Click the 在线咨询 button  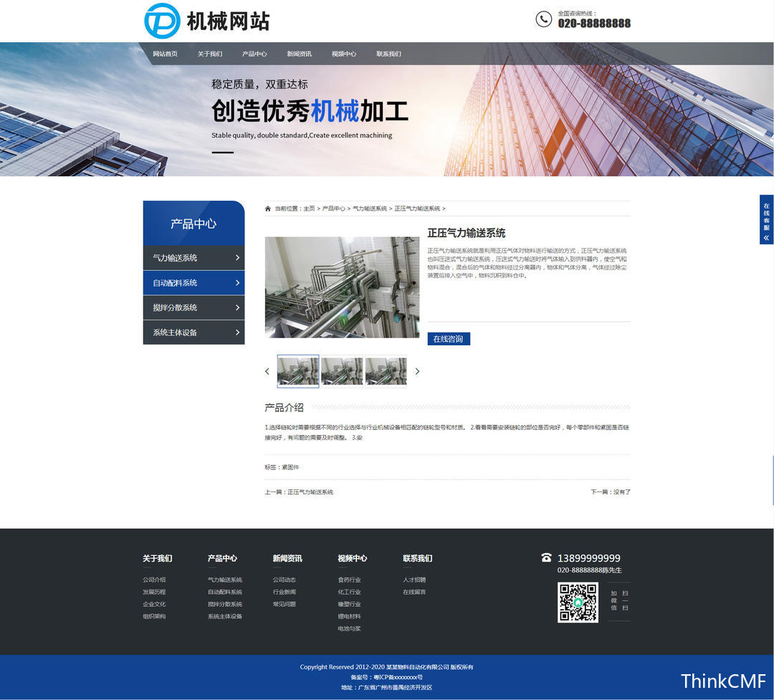click(x=448, y=339)
